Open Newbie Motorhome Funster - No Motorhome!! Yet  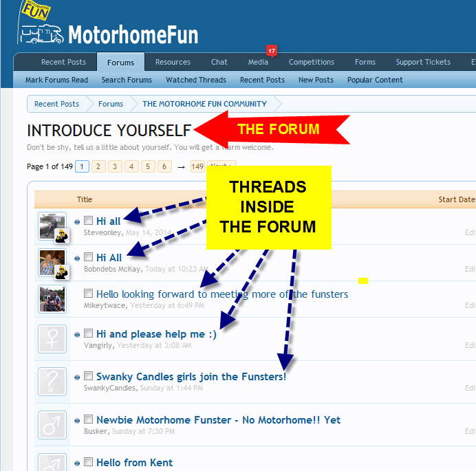(218, 420)
